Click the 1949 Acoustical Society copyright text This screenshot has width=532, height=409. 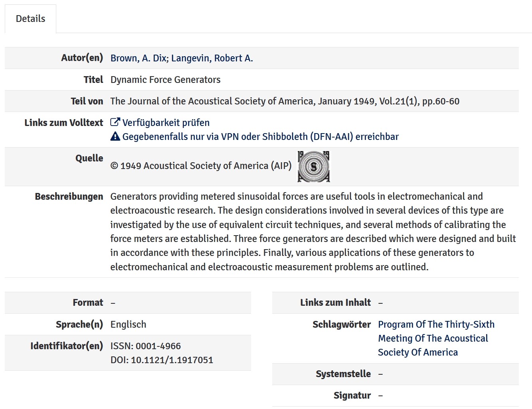pyautogui.click(x=201, y=166)
